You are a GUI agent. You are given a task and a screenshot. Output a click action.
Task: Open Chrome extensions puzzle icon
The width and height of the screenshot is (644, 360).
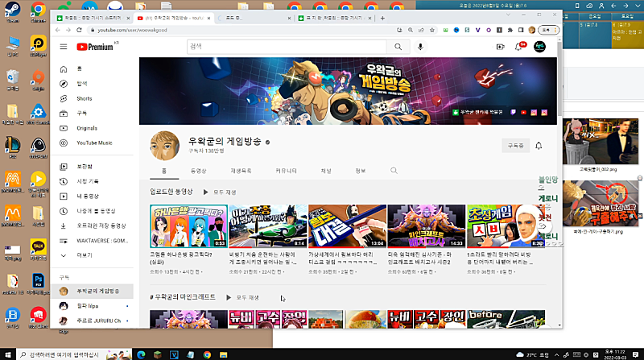(x=510, y=30)
